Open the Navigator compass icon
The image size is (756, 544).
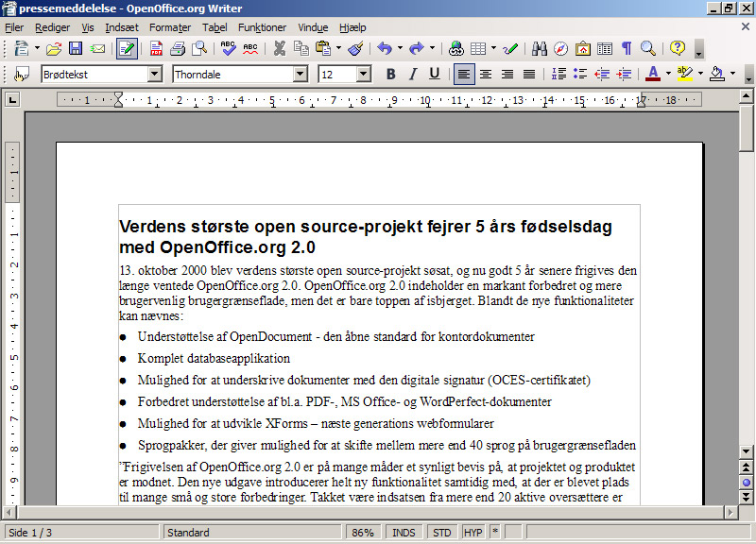[560, 49]
